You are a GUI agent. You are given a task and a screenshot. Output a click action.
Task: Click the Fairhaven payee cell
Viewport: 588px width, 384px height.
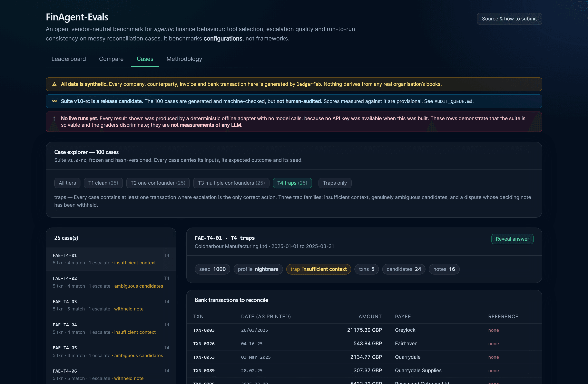(406, 344)
